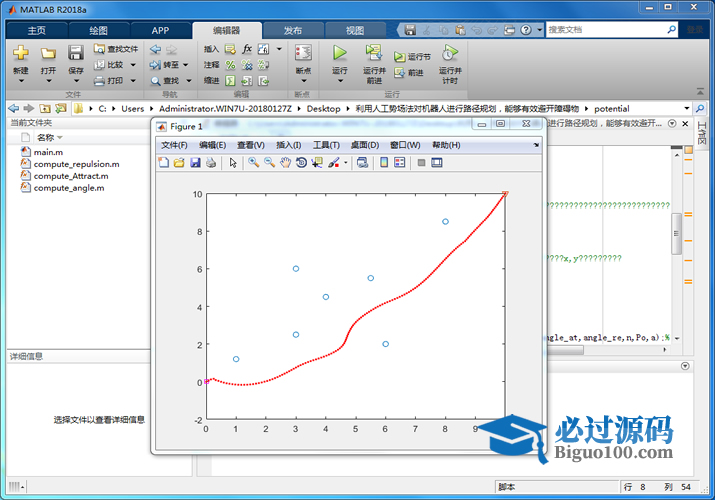Open Tools (工具) menu in Figure 1

click(326, 145)
